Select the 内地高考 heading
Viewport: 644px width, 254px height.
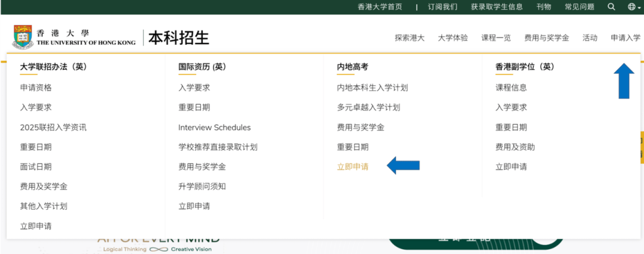coord(352,67)
